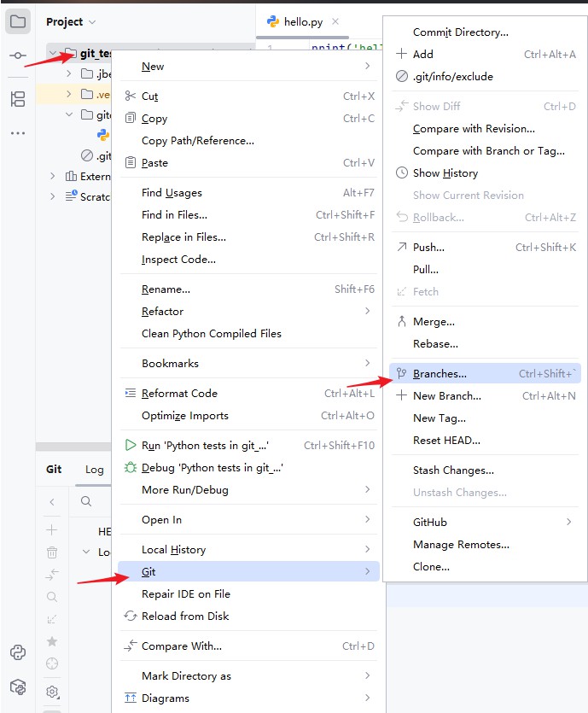Click the find magnifier icon in Git sidebar

52,597
